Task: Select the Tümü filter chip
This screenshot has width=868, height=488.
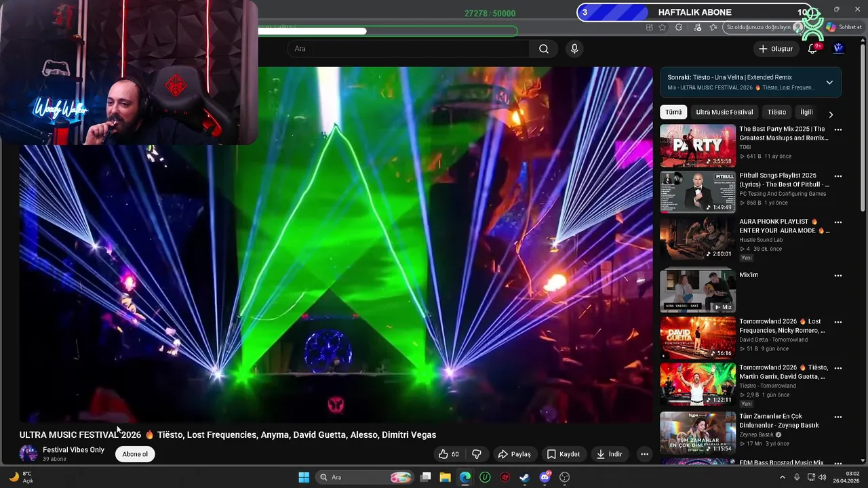Action: [673, 113]
